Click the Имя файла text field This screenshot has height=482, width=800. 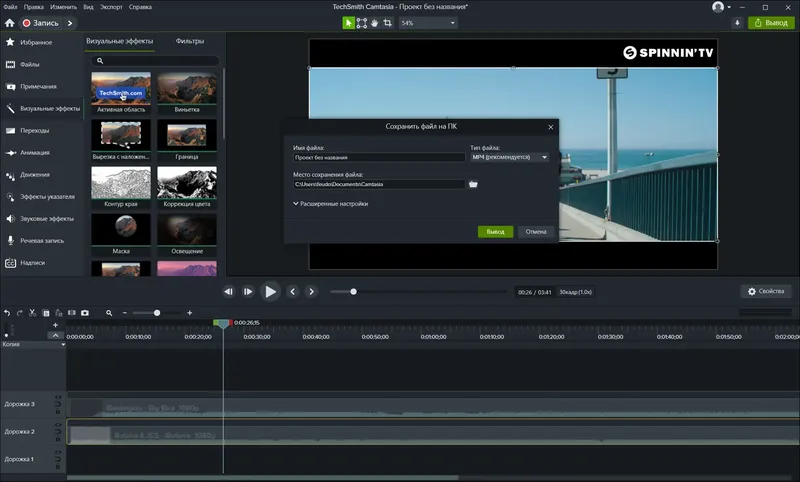click(x=379, y=157)
